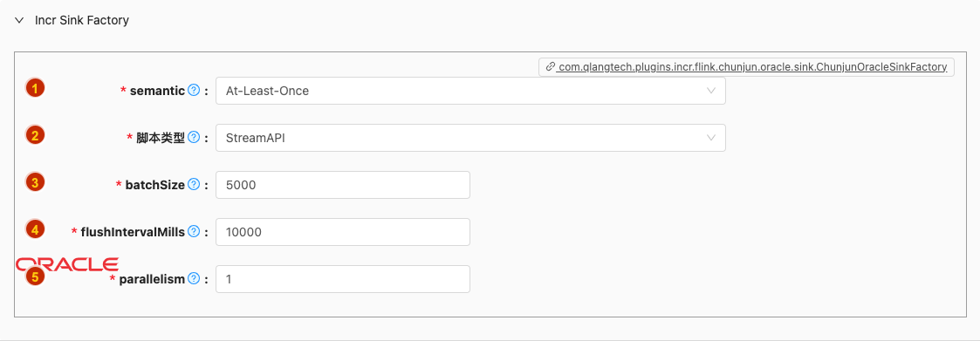The height and width of the screenshot is (341, 980).
Task: Focus the parallelism input field
Action: click(x=342, y=278)
